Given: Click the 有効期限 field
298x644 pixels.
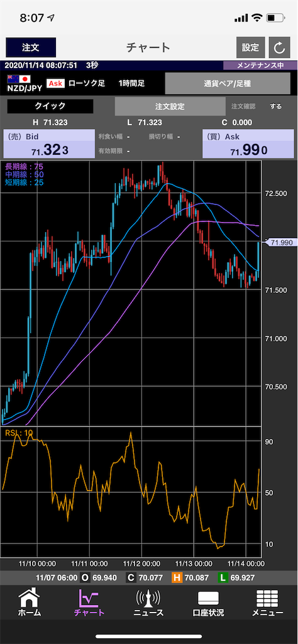Looking at the screenshot, I should [114, 151].
